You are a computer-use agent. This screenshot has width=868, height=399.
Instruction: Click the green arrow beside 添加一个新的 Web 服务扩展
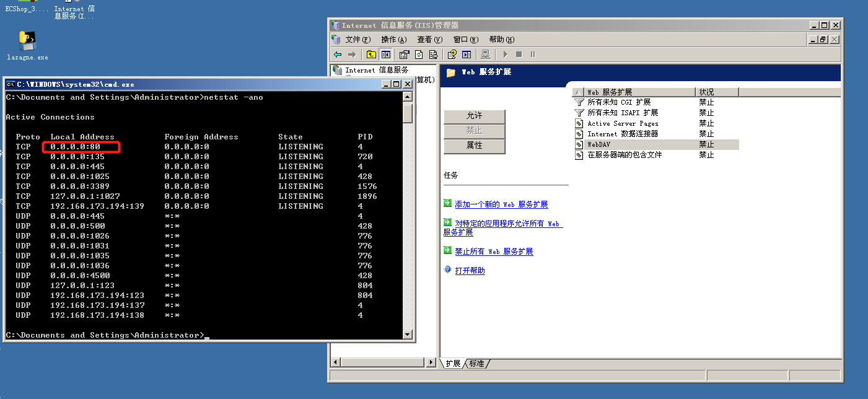448,203
